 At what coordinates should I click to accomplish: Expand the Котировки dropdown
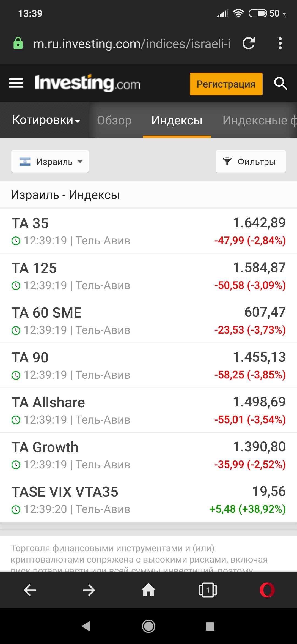(46, 120)
